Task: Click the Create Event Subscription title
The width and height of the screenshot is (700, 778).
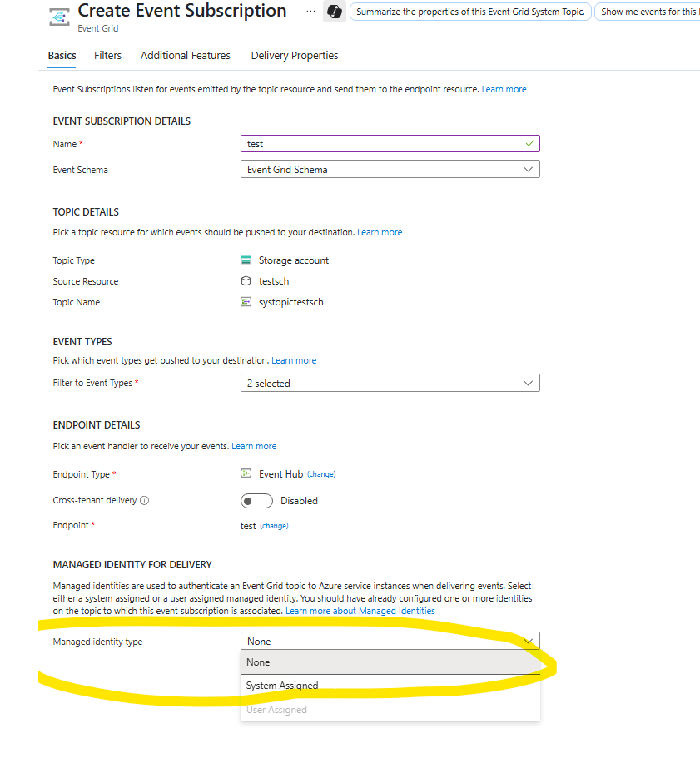Action: coord(182,11)
